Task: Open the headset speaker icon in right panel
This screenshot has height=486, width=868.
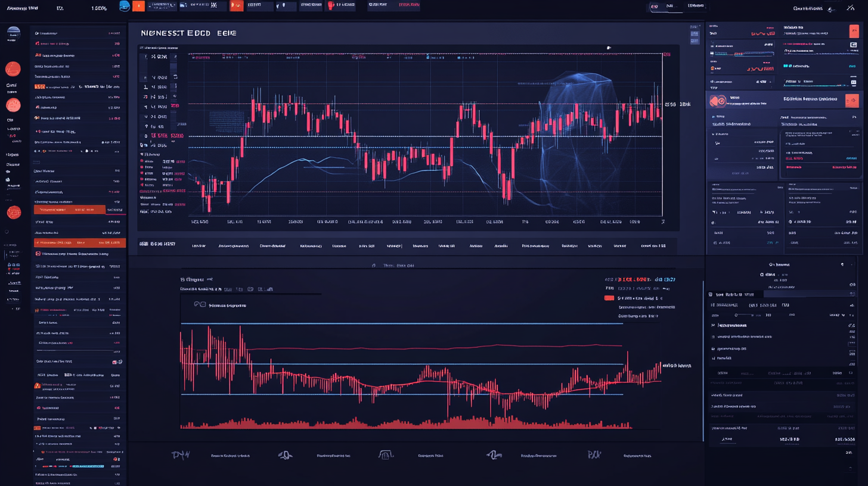Action: [x=718, y=101]
